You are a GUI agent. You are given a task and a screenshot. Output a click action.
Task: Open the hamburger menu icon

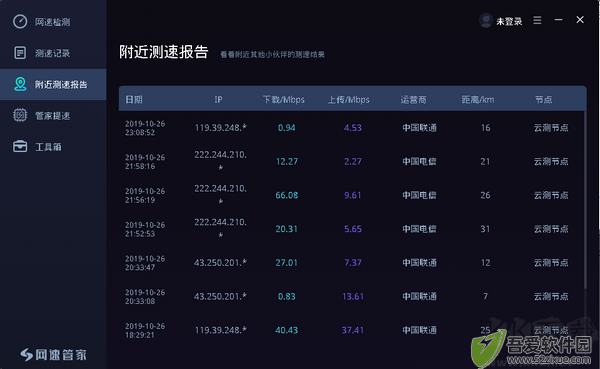click(x=537, y=20)
